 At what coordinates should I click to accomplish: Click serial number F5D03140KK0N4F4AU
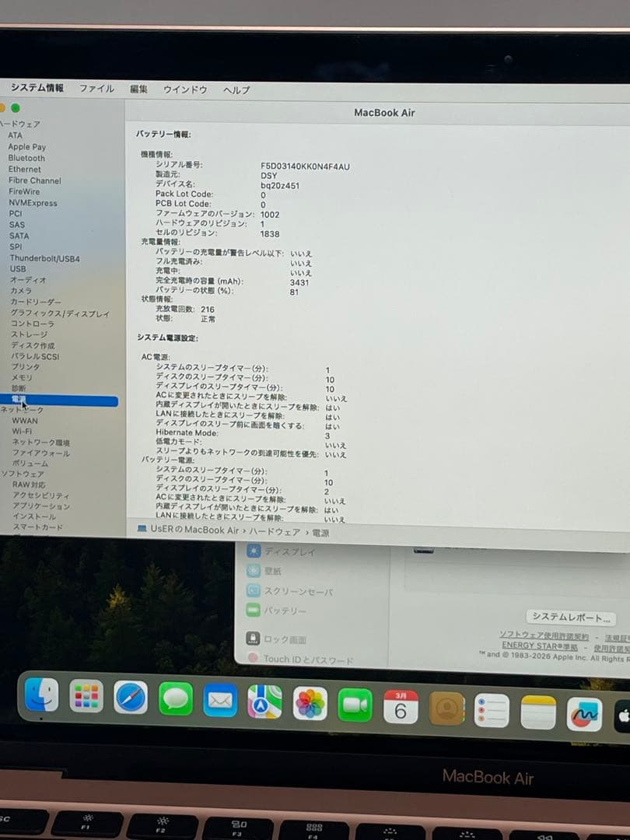click(305, 166)
